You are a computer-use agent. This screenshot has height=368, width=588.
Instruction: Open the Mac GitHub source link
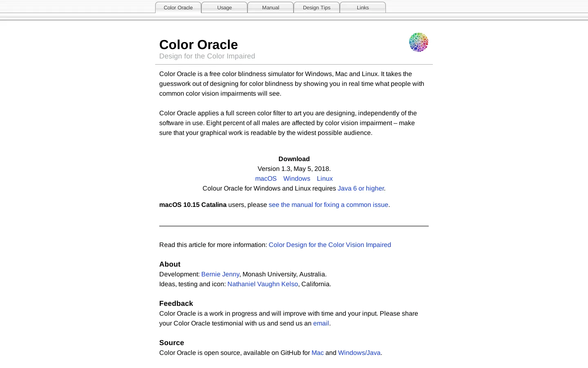point(318,353)
